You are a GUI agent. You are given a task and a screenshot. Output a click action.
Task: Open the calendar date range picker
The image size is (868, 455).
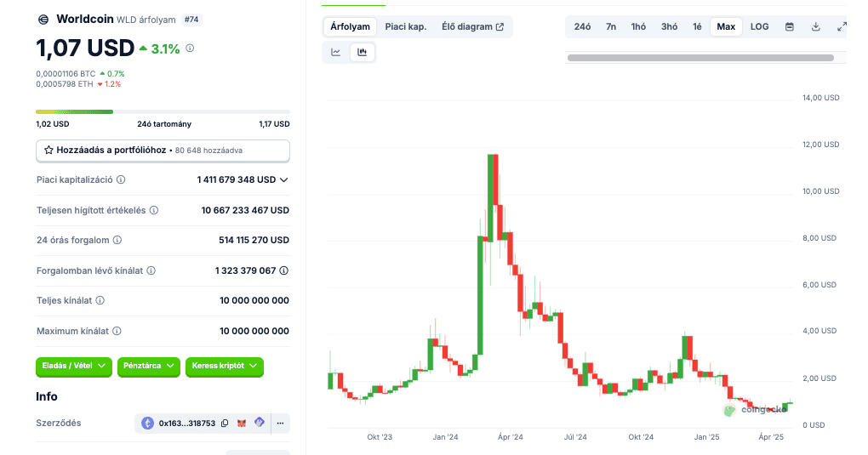pos(790,26)
